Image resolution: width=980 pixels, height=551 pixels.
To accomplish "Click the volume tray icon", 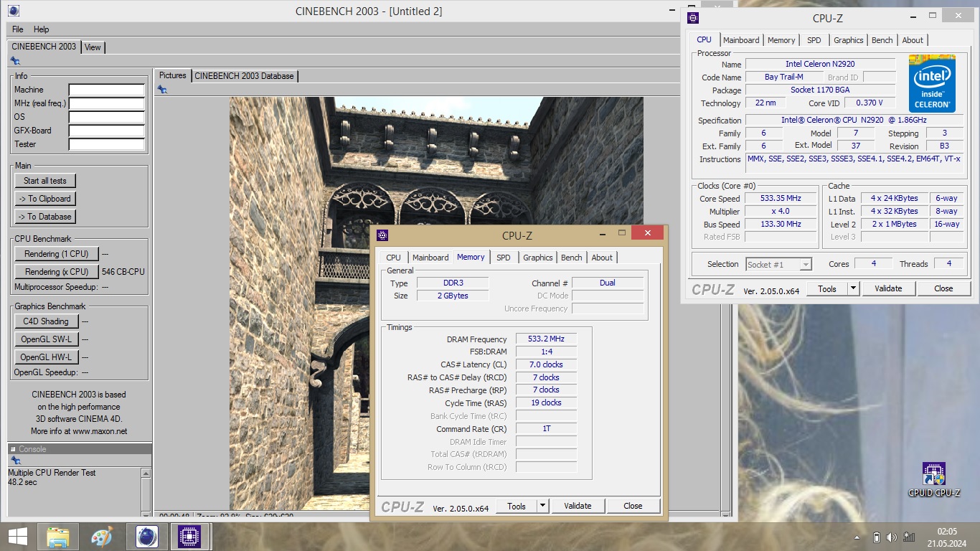I will tap(892, 537).
